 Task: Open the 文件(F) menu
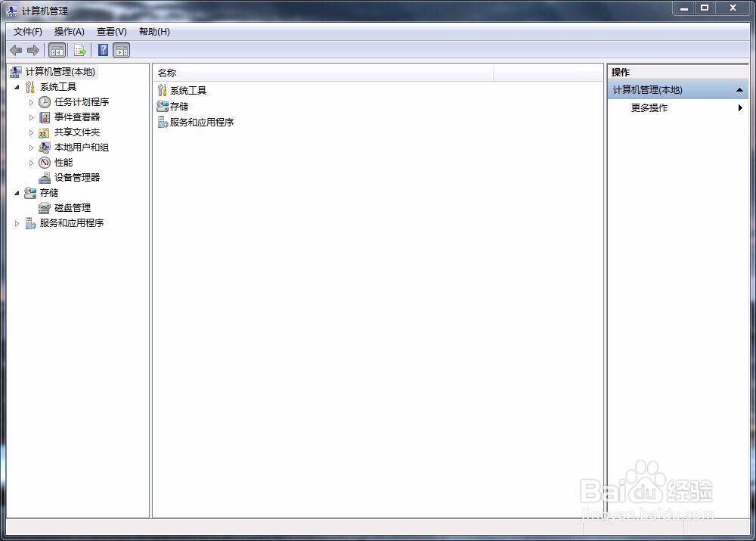[27, 31]
